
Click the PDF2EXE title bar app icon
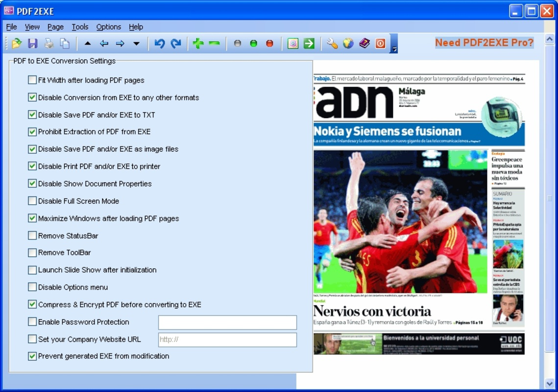(8, 11)
